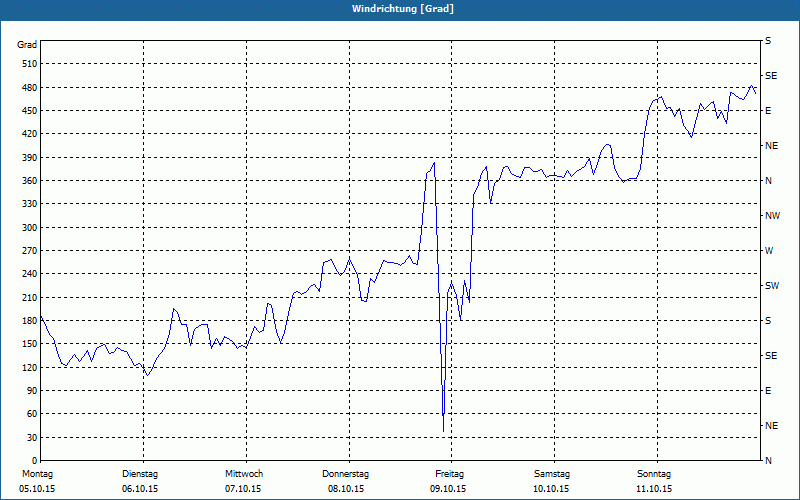
Task: Click the W compass direction label
Action: pos(769,251)
